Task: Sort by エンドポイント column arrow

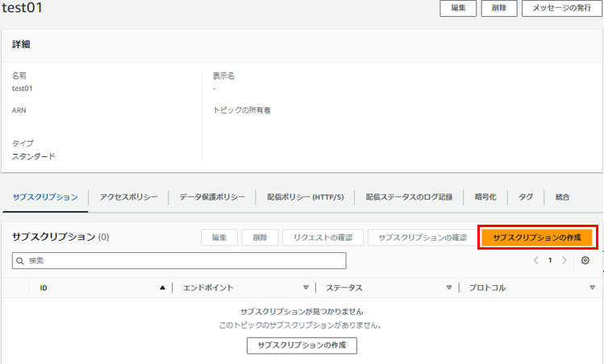Action: [x=306, y=287]
